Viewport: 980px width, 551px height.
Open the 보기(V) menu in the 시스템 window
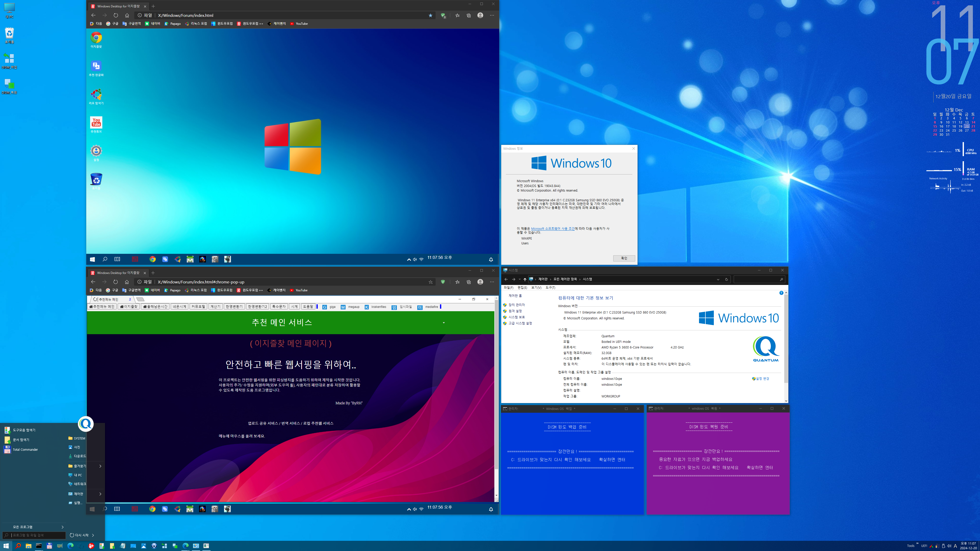(x=536, y=287)
